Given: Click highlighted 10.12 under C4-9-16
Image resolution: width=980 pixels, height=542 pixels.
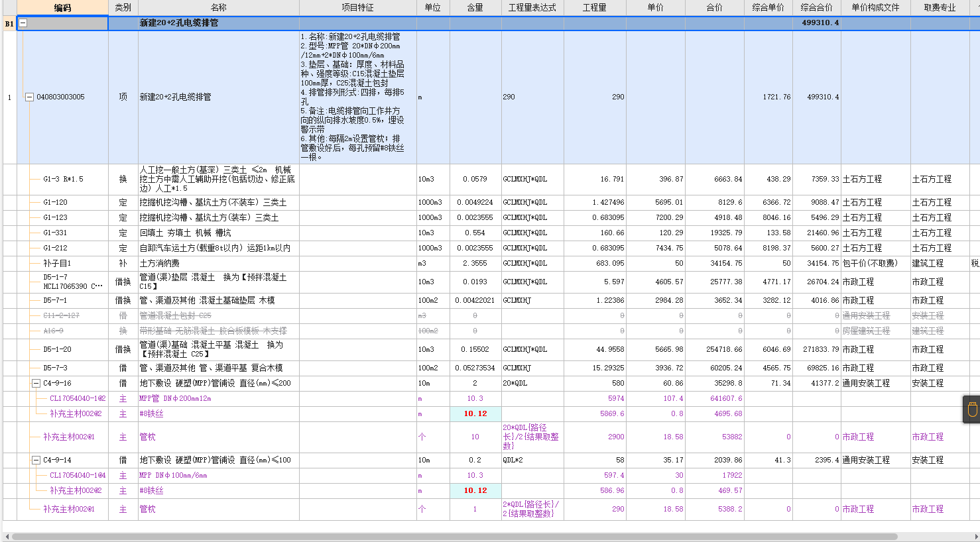Looking at the screenshot, I should click(475, 413).
